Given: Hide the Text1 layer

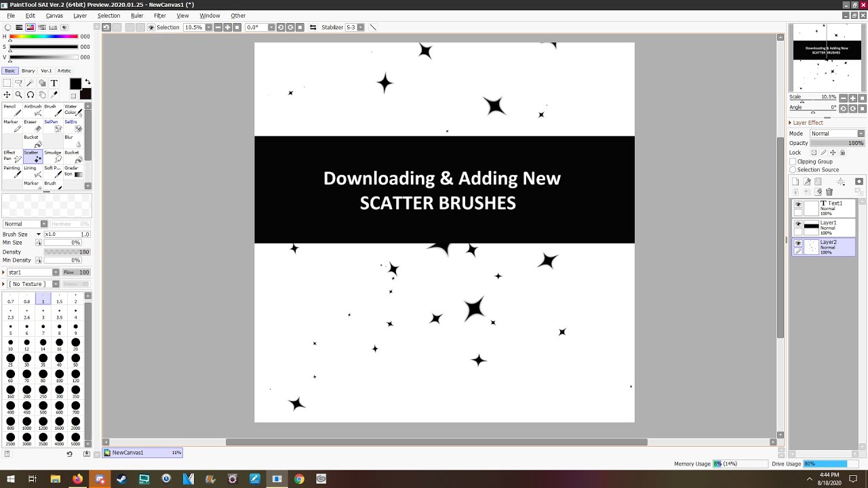Looking at the screenshot, I should tap(798, 204).
